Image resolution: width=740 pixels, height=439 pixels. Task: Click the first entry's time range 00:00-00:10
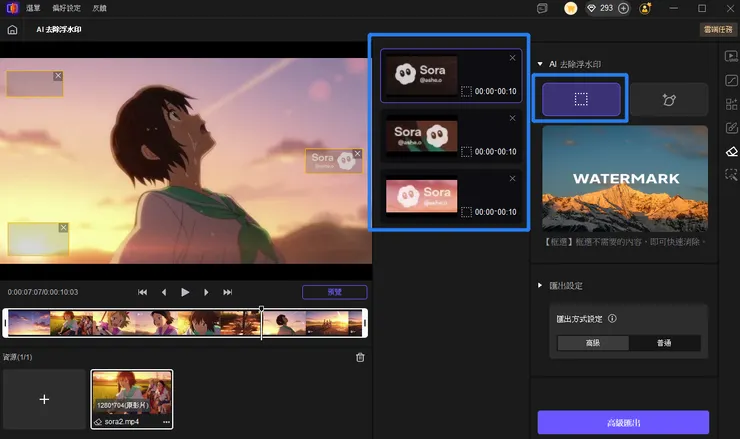496,91
